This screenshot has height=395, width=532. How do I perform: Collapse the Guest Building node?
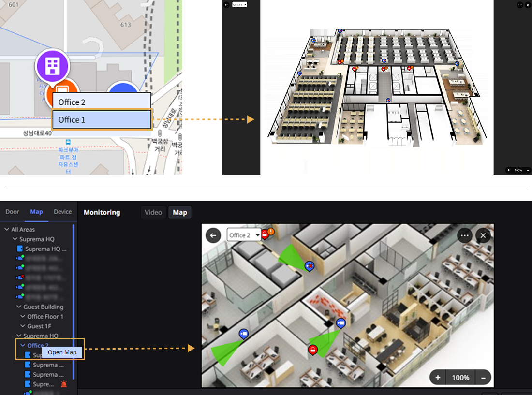pyautogui.click(x=19, y=307)
